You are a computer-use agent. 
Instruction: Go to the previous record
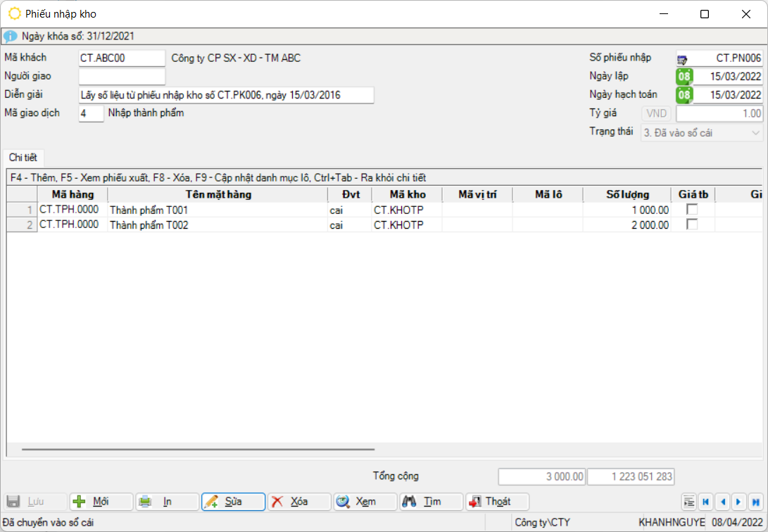(x=722, y=502)
